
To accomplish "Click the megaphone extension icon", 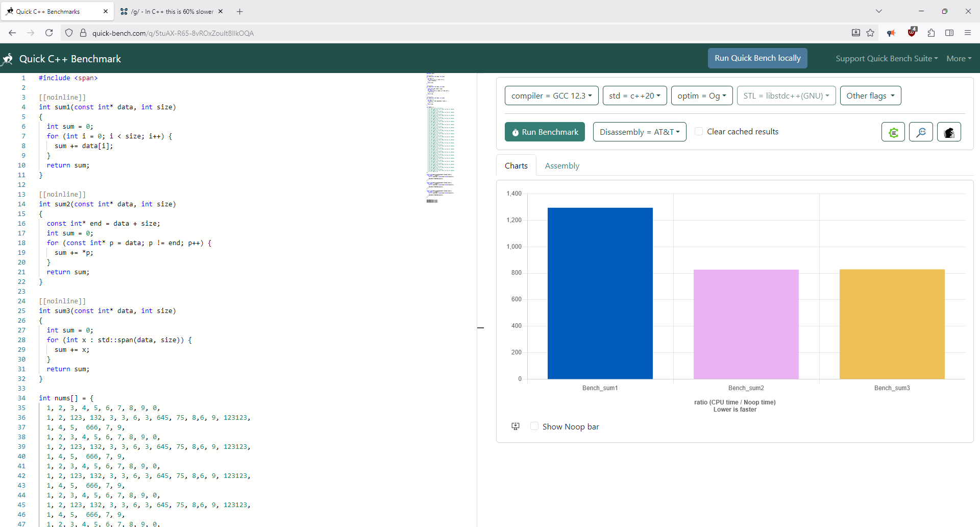I will coord(891,33).
